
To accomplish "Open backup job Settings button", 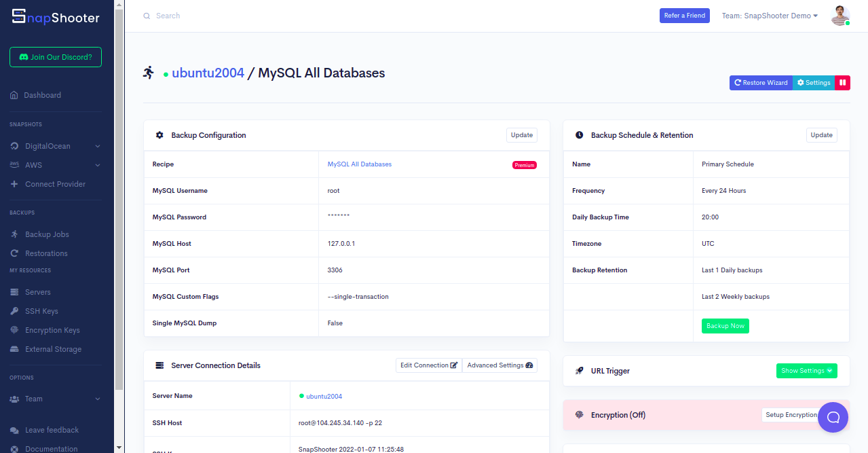I will (x=813, y=83).
